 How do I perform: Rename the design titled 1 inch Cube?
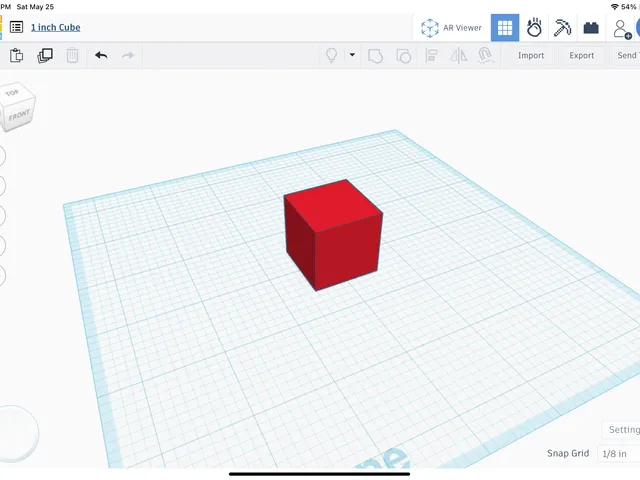coord(56,27)
